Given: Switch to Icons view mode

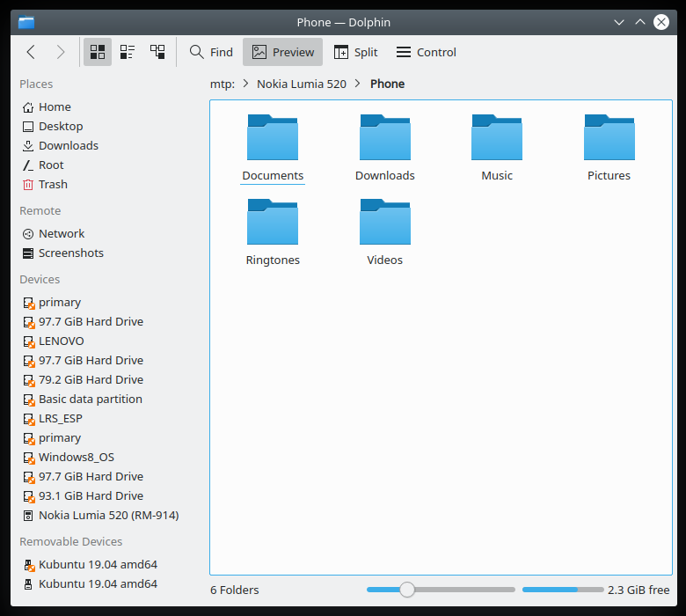Looking at the screenshot, I should pos(98,52).
